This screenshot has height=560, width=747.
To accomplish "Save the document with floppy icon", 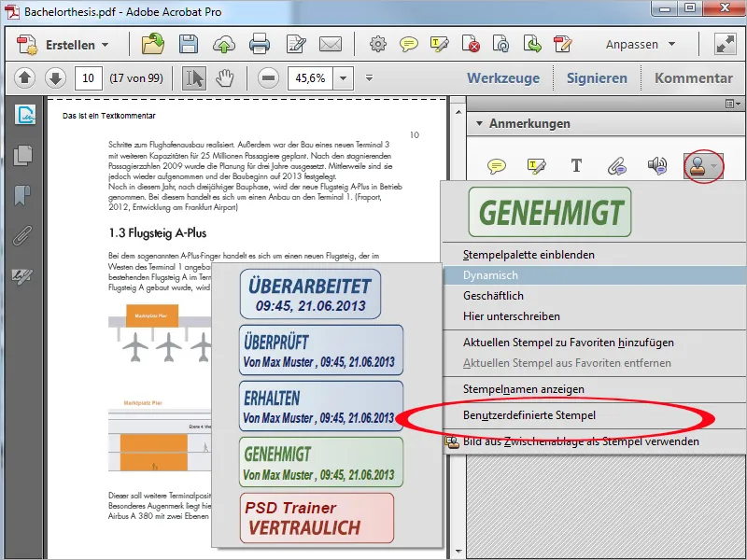I will coord(189,44).
